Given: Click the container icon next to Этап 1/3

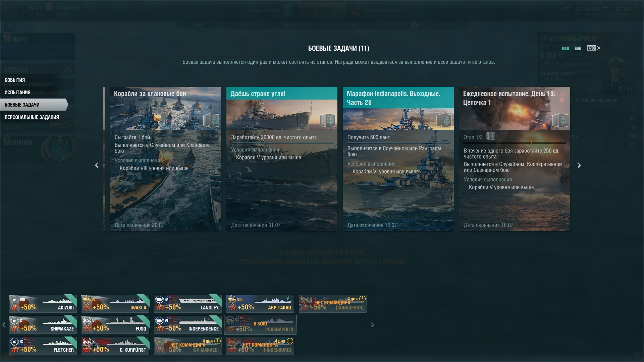Looking at the screenshot, I should point(490,136).
